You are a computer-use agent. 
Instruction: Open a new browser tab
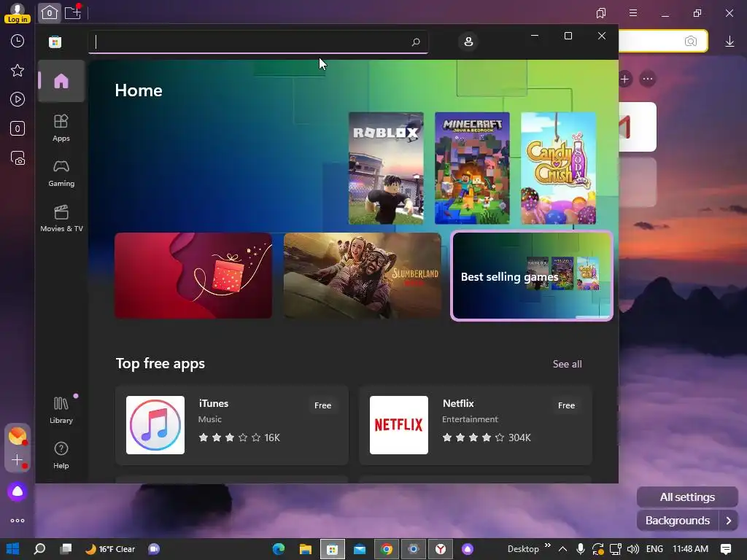coord(73,13)
